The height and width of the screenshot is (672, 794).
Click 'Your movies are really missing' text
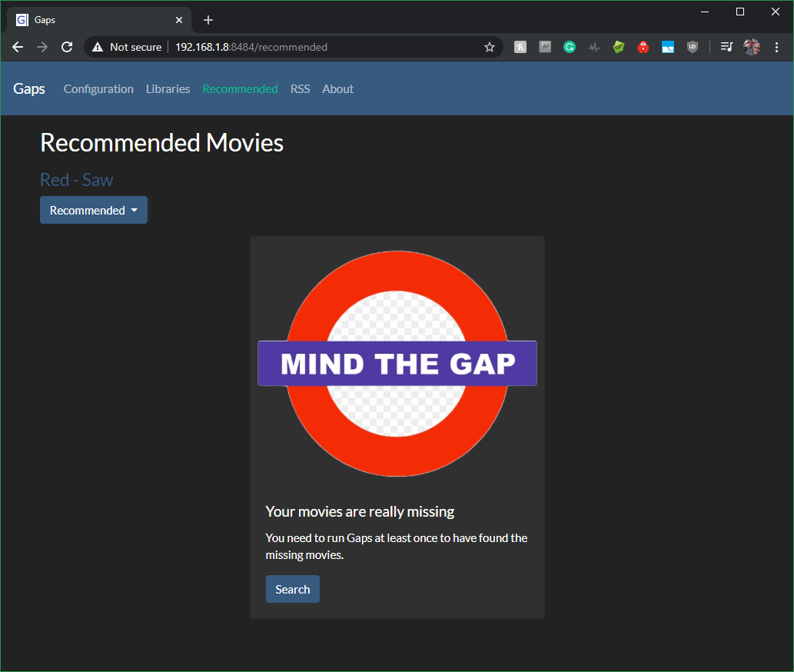[x=360, y=511]
